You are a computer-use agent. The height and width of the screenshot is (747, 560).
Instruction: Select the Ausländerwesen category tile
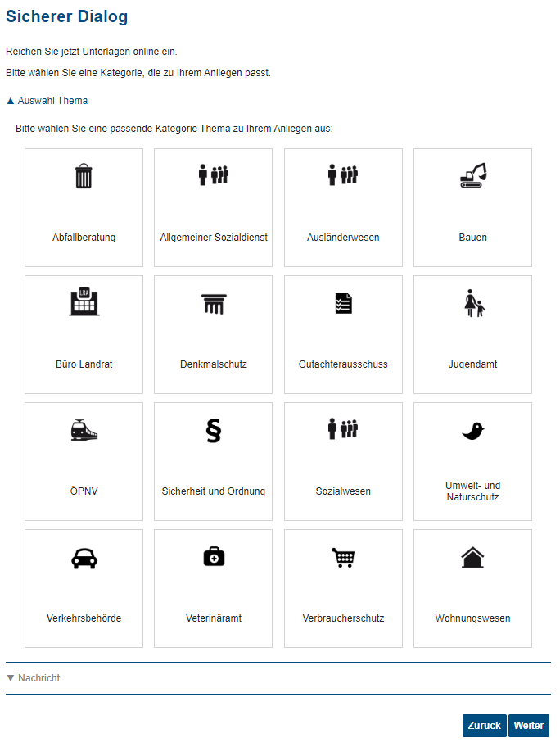(x=343, y=208)
